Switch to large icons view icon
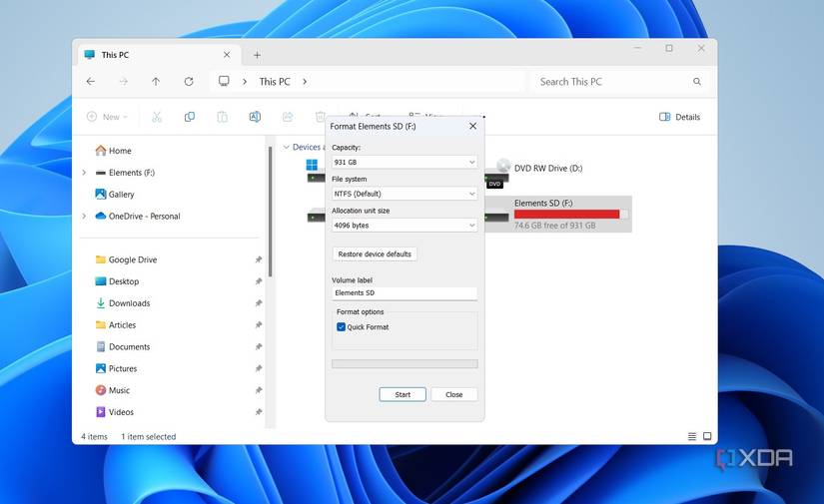The width and height of the screenshot is (824, 504). point(707,436)
